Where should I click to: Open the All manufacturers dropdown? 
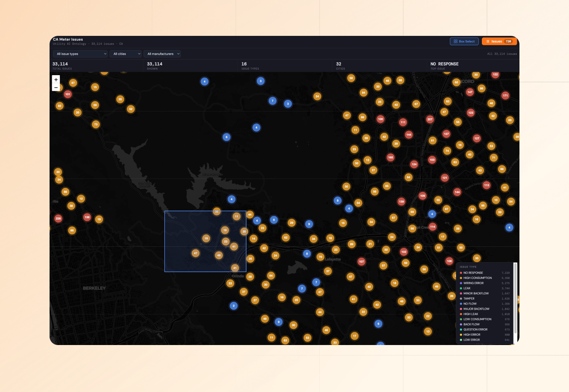click(x=162, y=54)
